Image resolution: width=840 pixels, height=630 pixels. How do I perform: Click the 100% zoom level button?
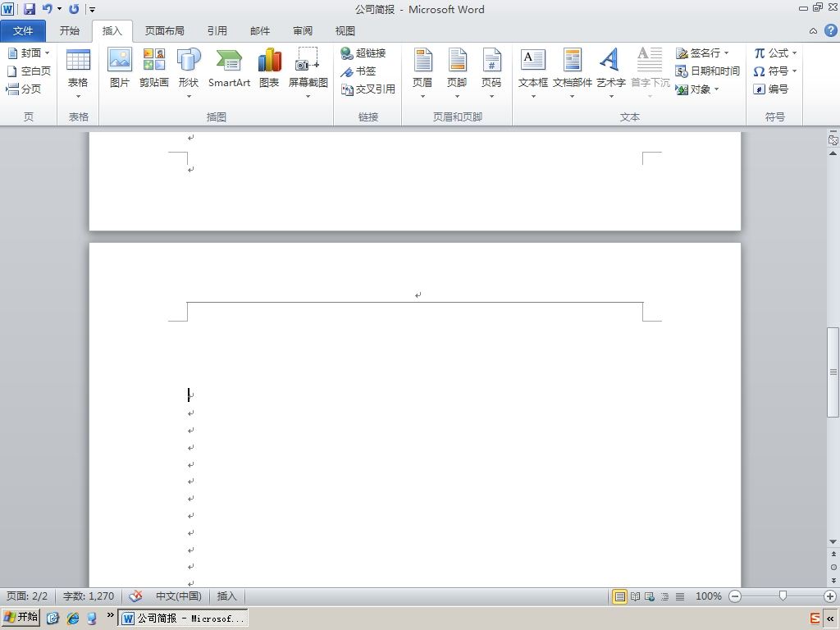[x=708, y=596]
